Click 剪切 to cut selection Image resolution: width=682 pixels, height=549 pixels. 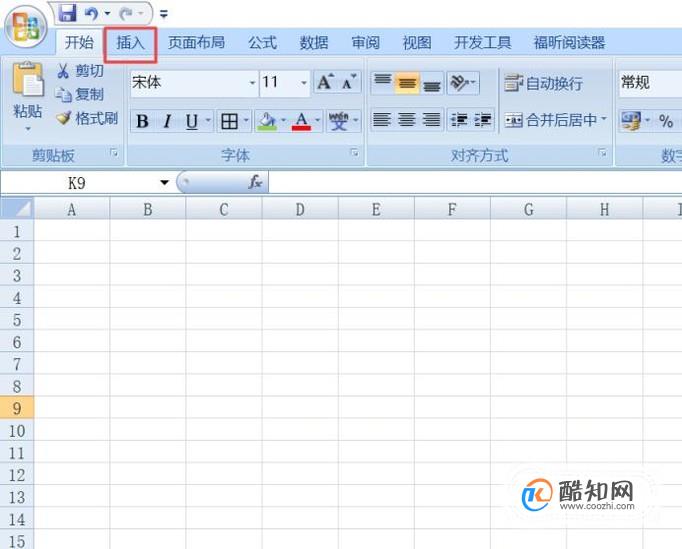tap(80, 71)
